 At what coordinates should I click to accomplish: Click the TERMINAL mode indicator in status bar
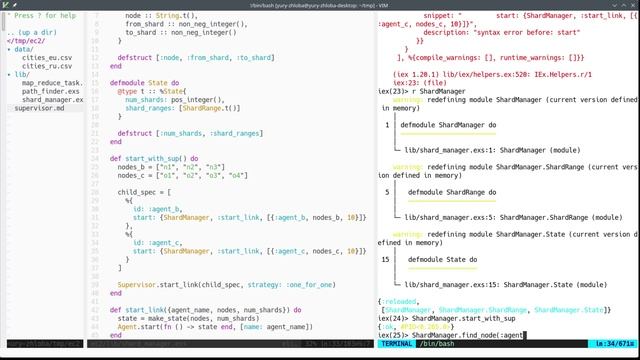pyautogui.click(x=396, y=344)
